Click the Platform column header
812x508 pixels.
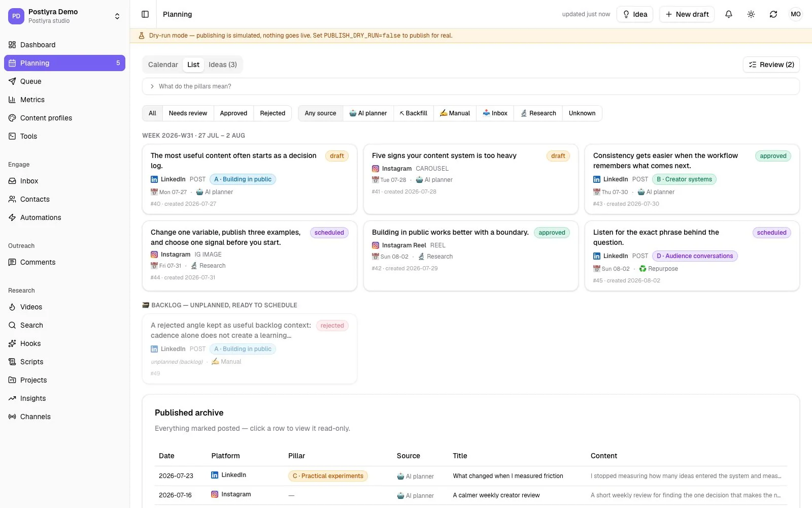click(225, 456)
